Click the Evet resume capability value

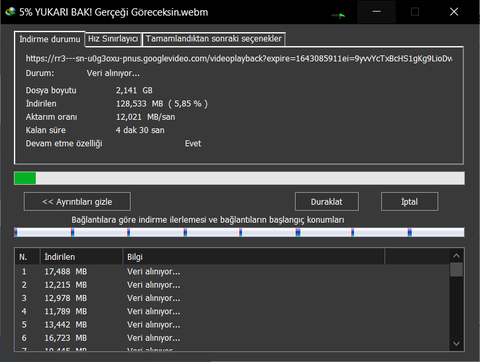pos(193,143)
